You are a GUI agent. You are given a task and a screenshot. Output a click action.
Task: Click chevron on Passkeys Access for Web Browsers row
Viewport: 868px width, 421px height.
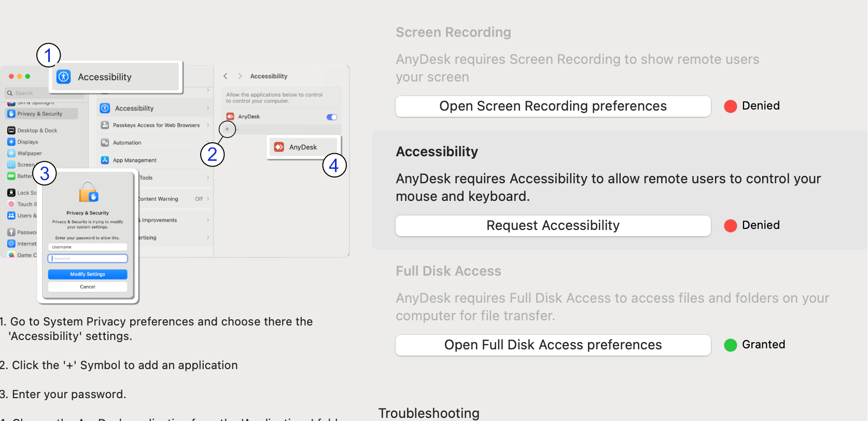tap(208, 125)
